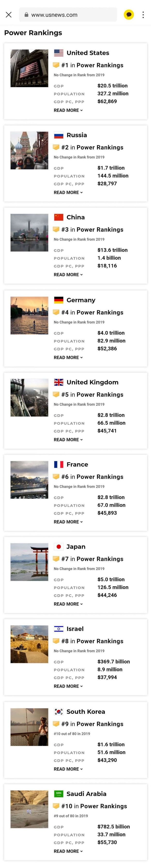Screen dimensions: 151x868
Task: Expand Read More for South Korea
Action: pos(68,769)
